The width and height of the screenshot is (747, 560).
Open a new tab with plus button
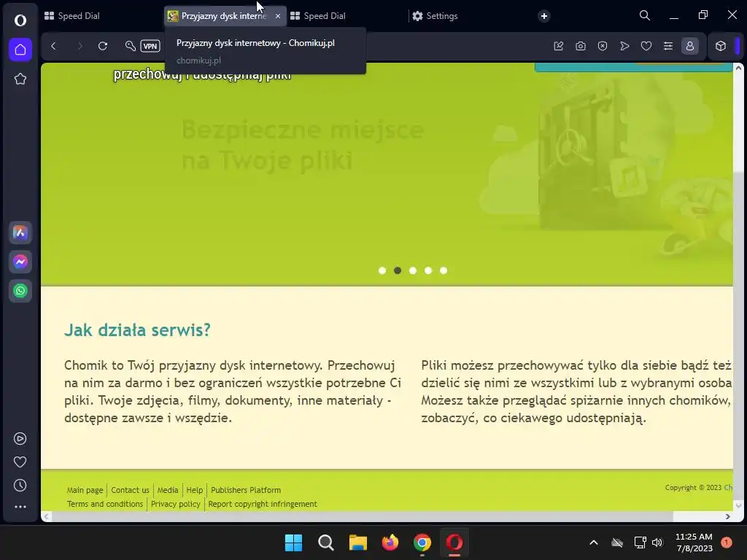pos(544,16)
